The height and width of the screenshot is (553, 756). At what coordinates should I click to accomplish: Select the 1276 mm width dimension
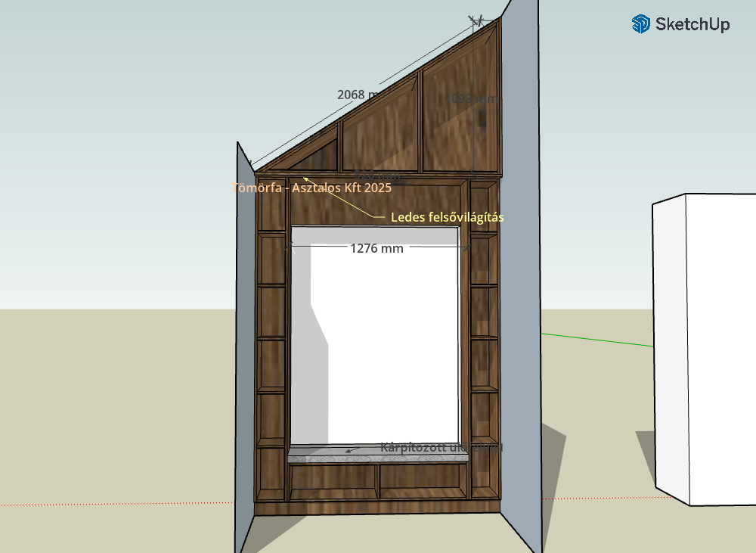376,248
